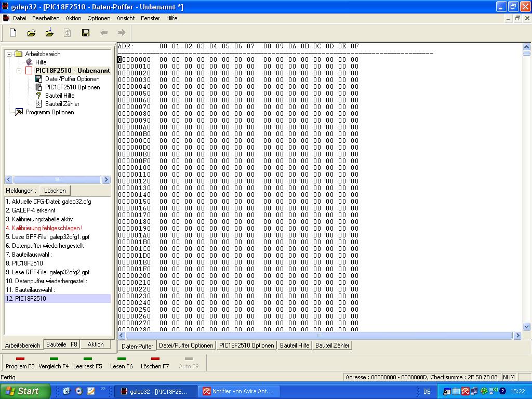This screenshot has height=399, width=532.
Task: Click the Arbeitsbereich folder icon
Action: coord(19,54)
